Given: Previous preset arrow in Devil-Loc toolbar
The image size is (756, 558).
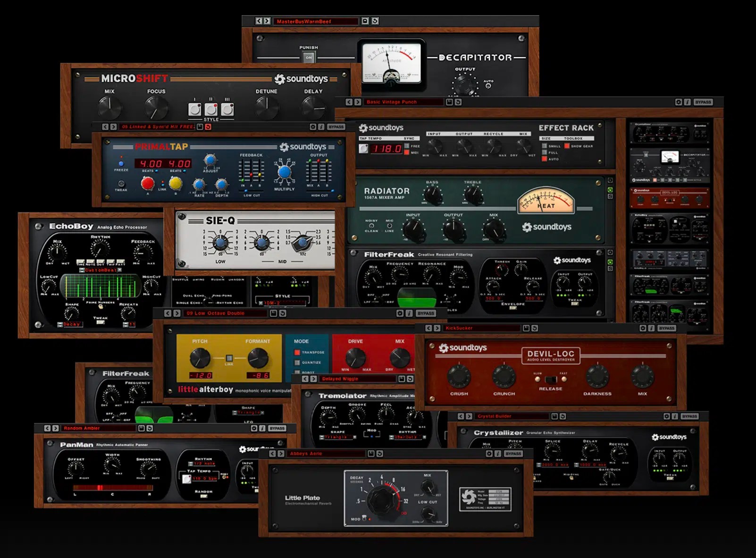Looking at the screenshot, I should pyautogui.click(x=428, y=328).
